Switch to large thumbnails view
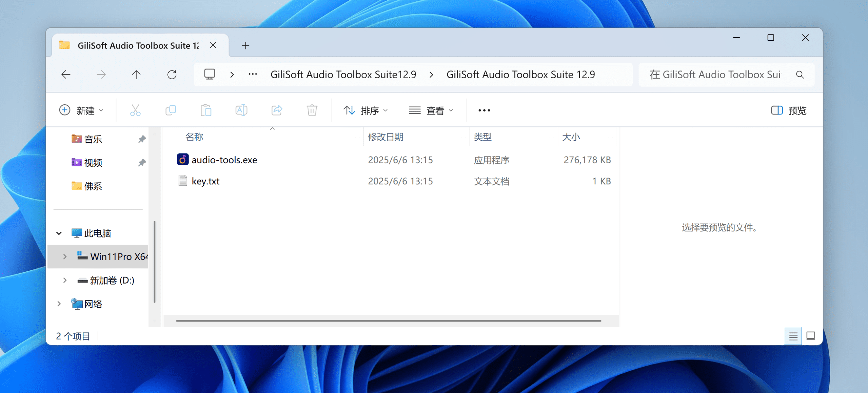This screenshot has height=393, width=868. tap(811, 336)
